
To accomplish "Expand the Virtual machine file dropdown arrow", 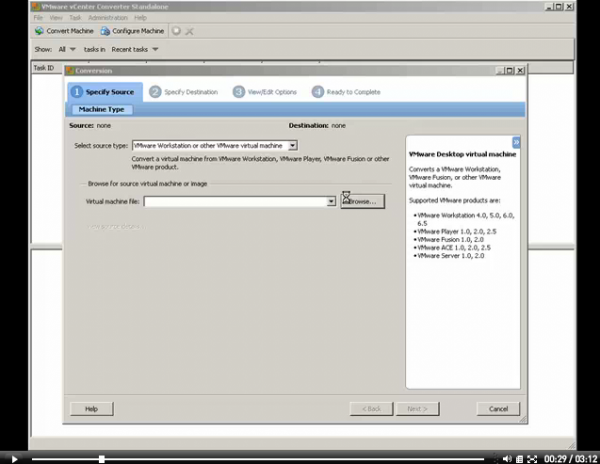I will [x=331, y=201].
